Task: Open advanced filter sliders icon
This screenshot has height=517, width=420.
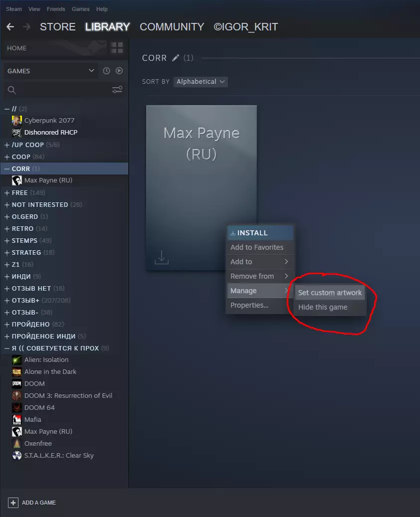Action: pyautogui.click(x=117, y=89)
